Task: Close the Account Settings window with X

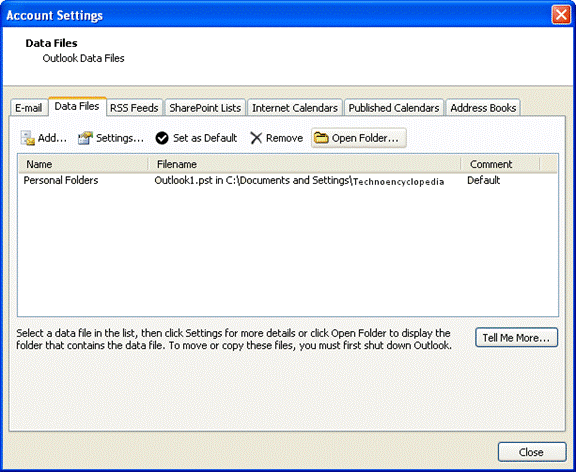Action: (561, 15)
